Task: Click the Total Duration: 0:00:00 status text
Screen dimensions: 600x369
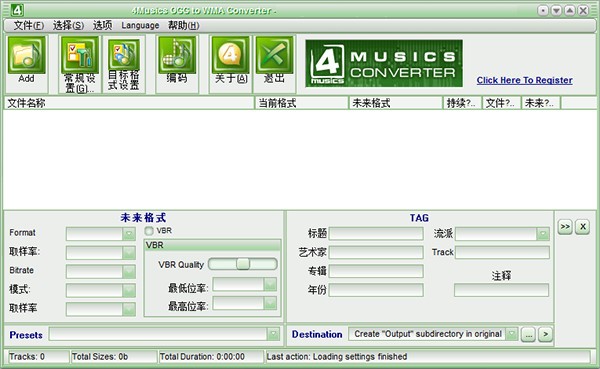Action: [202, 357]
